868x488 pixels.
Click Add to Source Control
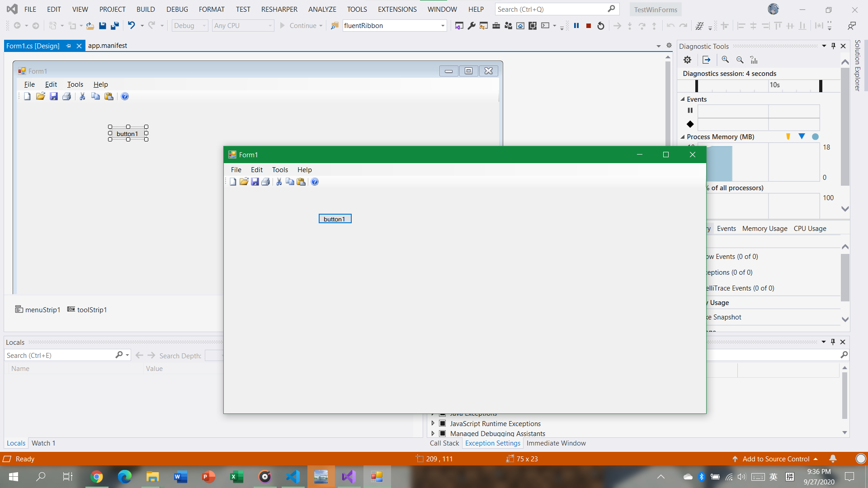[776, 459]
